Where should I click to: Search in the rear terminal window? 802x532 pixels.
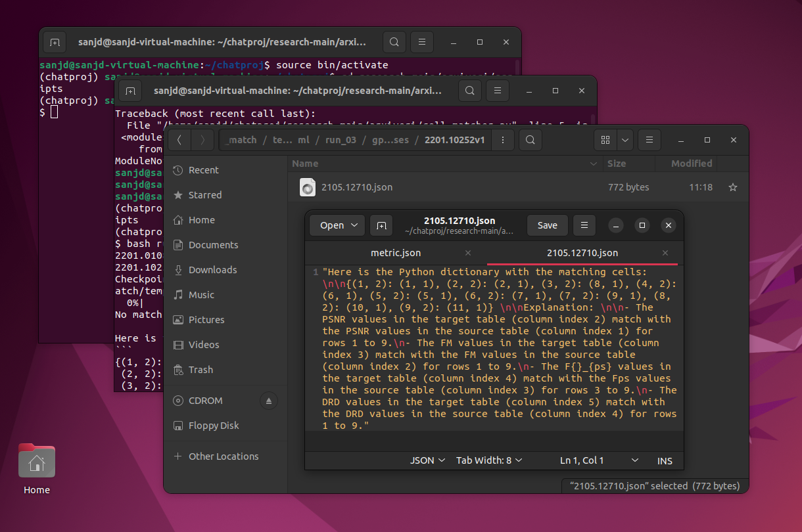coord(394,42)
